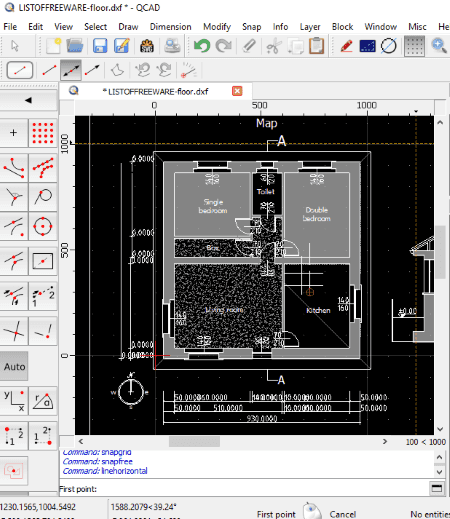Open the Dimension menu

pyautogui.click(x=170, y=27)
